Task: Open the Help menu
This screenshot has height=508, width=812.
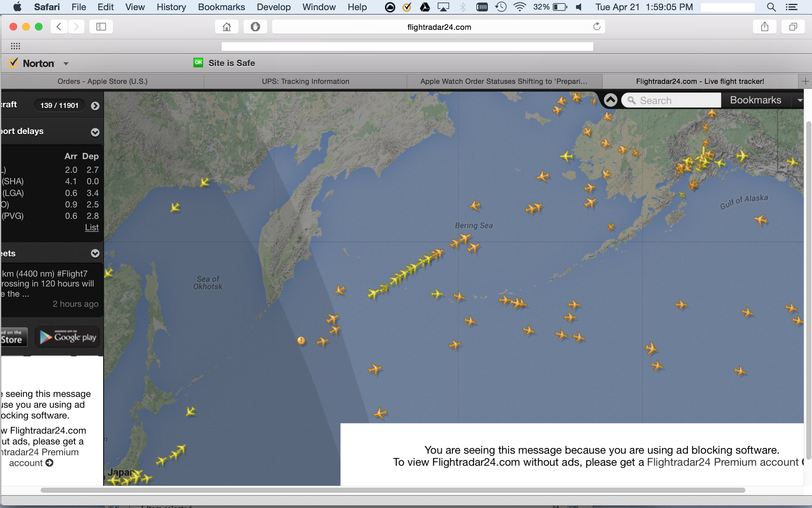Action: tap(357, 7)
